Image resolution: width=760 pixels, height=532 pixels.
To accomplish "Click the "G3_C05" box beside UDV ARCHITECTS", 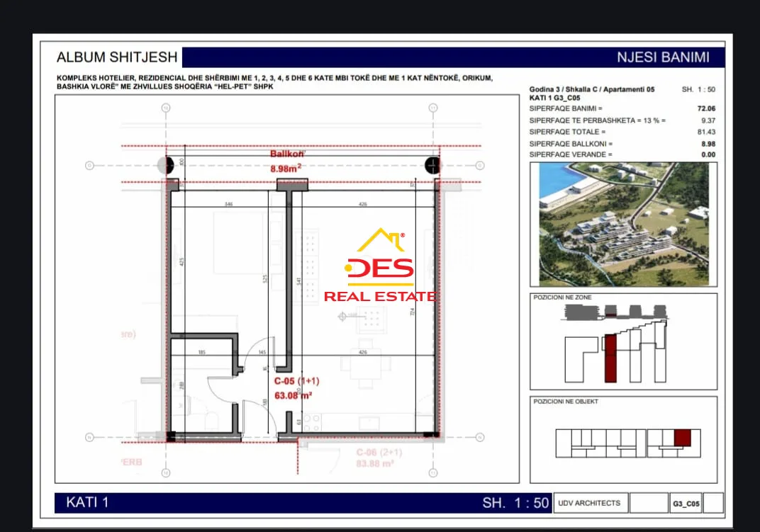I will (x=686, y=504).
